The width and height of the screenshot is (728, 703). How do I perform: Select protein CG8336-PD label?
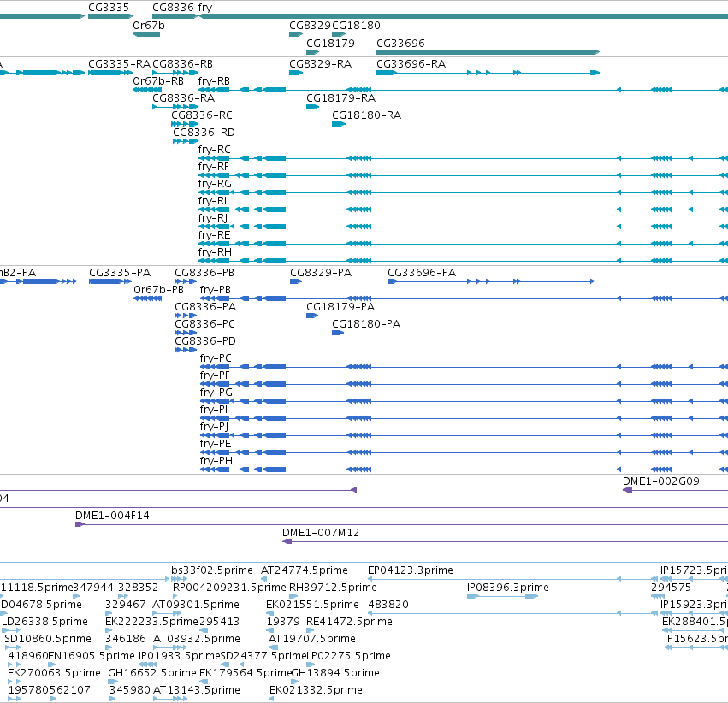click(205, 341)
